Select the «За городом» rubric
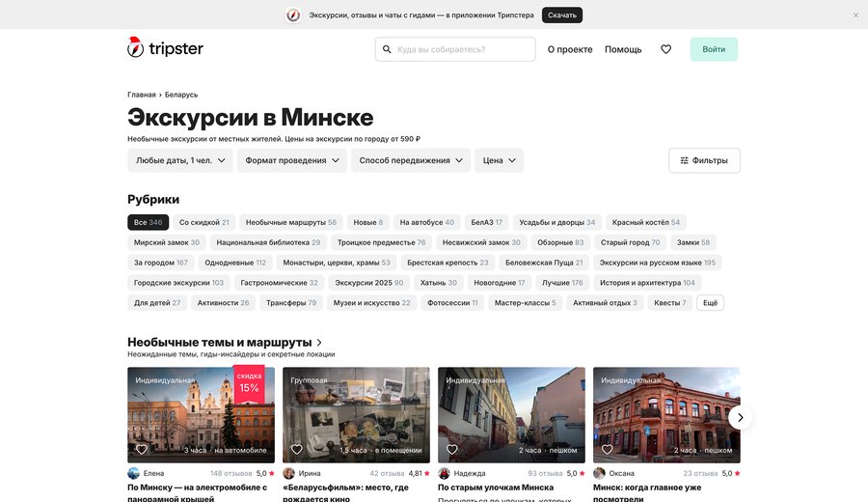Viewport: 868px width, 502px height. pos(160,263)
